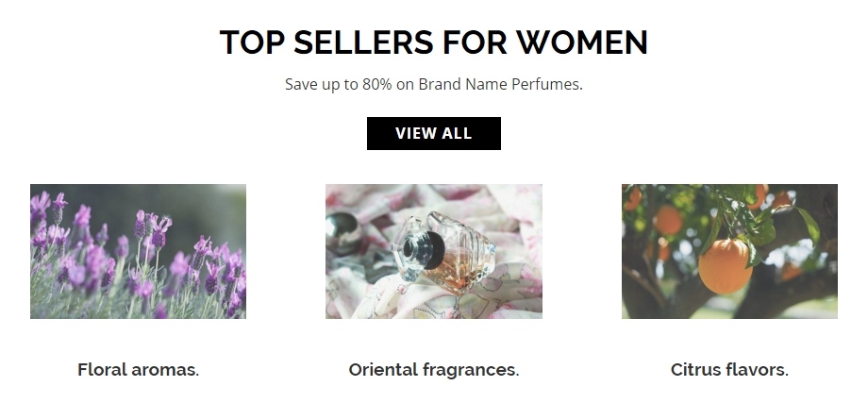The height and width of the screenshot is (420, 868).
Task: Click "Brand Name Perfumes" in the subtitle
Action: (499, 84)
